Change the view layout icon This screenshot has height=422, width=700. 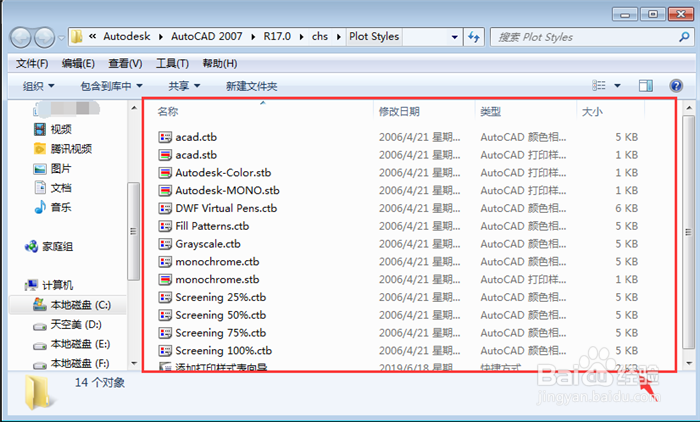point(599,85)
